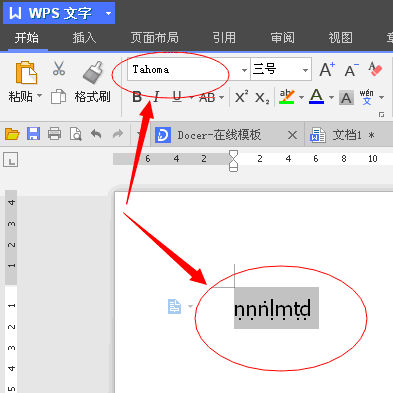Viewport: 393px width, 393px height.
Task: Click the selected text nnnlmtd
Action: click(273, 309)
